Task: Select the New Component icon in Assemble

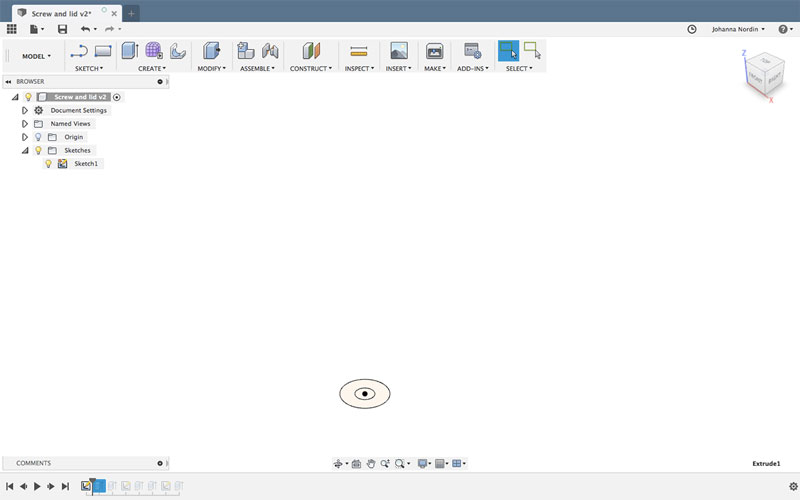Action: tap(246, 51)
